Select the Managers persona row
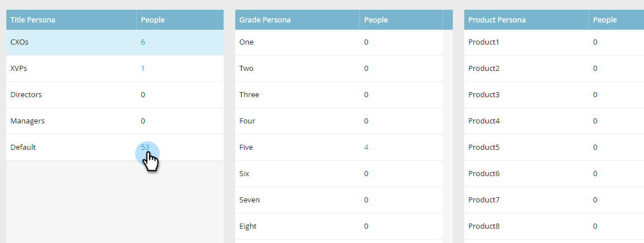 point(115,121)
